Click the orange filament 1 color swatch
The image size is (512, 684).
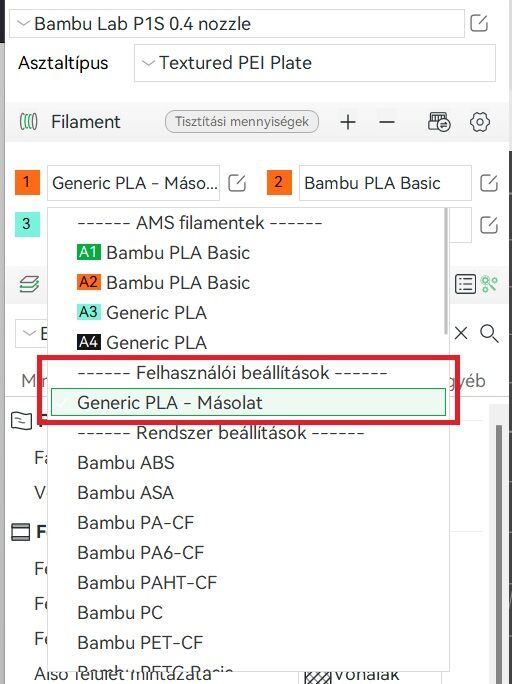click(x=27, y=182)
